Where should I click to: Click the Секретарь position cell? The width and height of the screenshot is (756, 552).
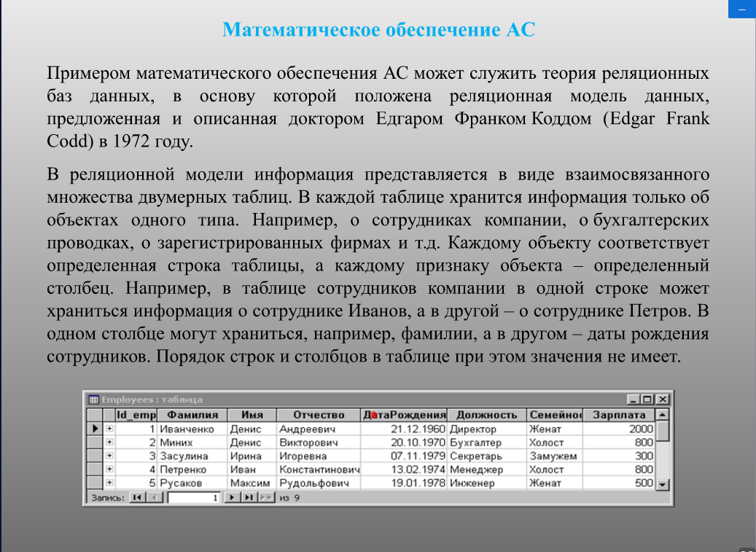(x=487, y=456)
